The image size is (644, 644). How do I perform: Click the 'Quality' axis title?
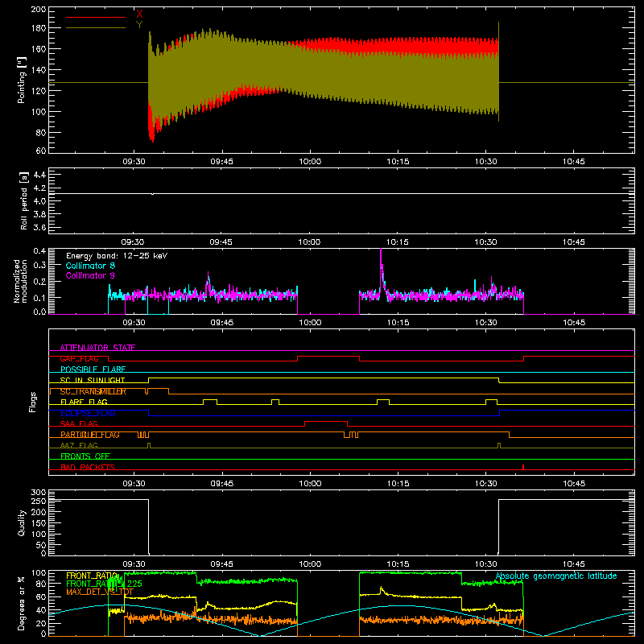(x=22, y=522)
